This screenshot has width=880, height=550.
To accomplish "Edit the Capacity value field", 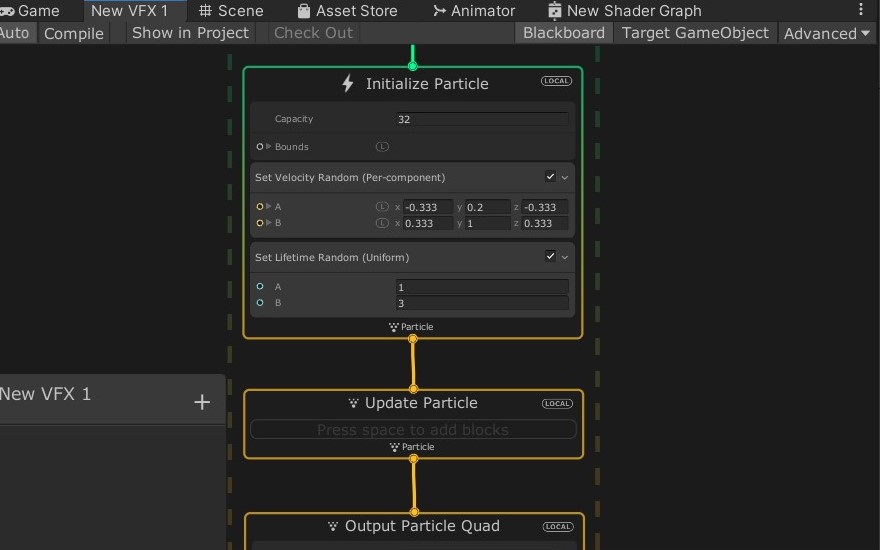I will pos(482,119).
